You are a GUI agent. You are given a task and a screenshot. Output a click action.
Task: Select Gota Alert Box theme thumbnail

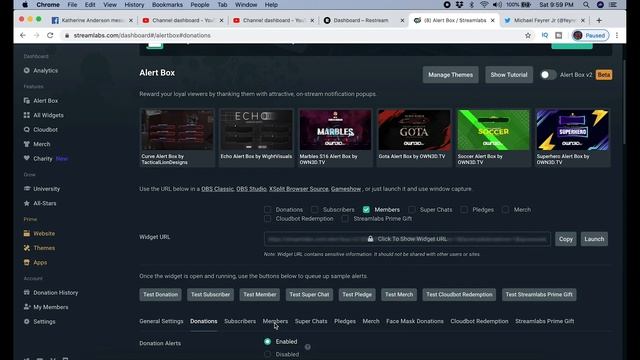414,130
